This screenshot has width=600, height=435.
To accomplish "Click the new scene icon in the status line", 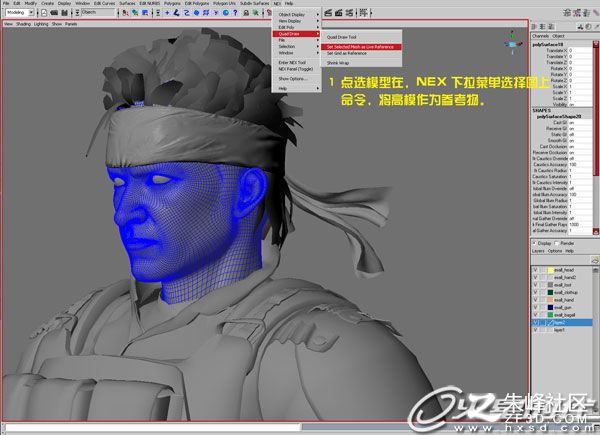I will pyautogui.click(x=44, y=13).
